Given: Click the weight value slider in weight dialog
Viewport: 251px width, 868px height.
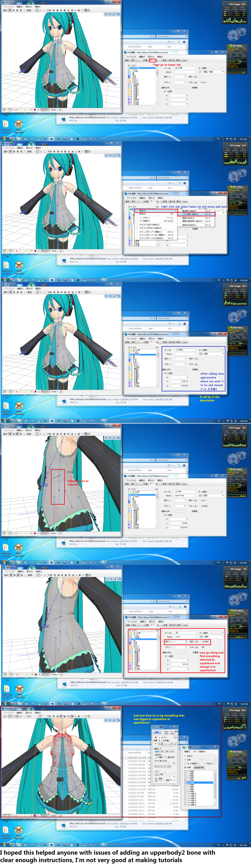Looking at the screenshot, I should click(x=162, y=763).
